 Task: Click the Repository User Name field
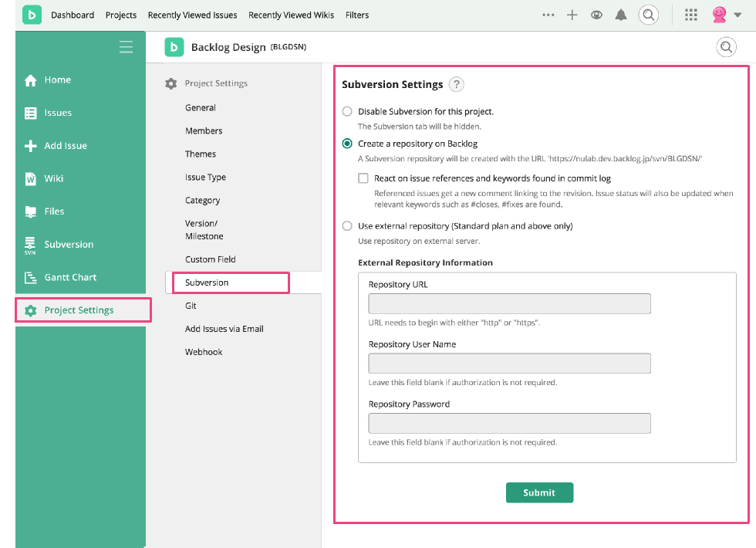[510, 364]
